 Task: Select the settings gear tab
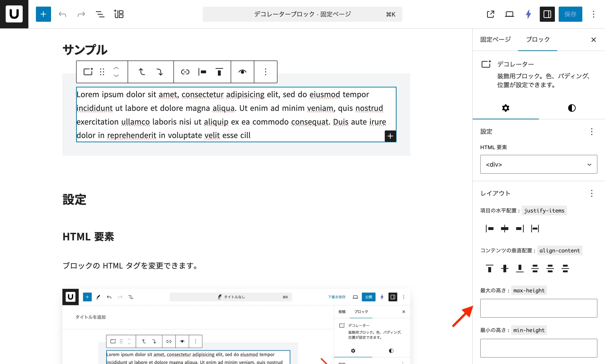[506, 108]
